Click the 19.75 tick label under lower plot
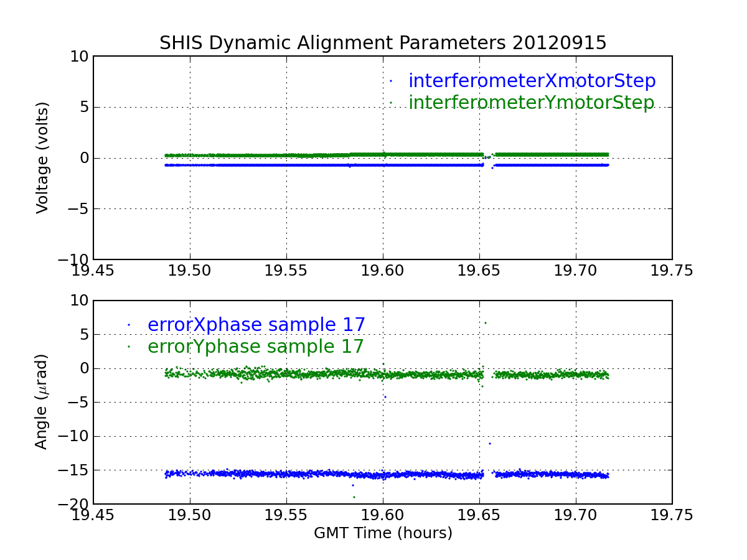Viewport: 747px width, 560px height. [672, 515]
